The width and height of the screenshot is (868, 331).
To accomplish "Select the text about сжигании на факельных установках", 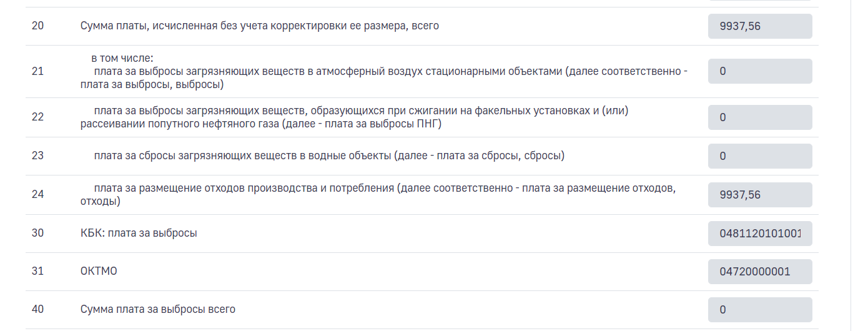I will tap(360, 111).
